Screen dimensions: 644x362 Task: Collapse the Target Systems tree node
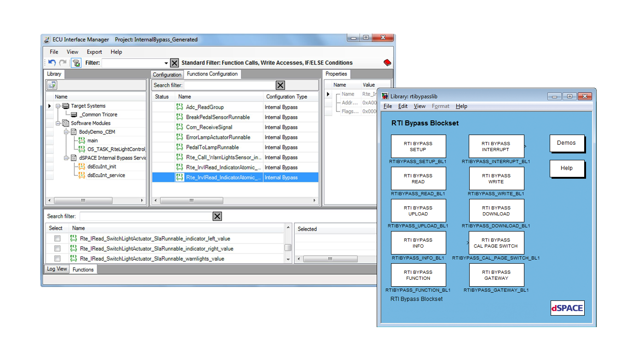[58, 106]
